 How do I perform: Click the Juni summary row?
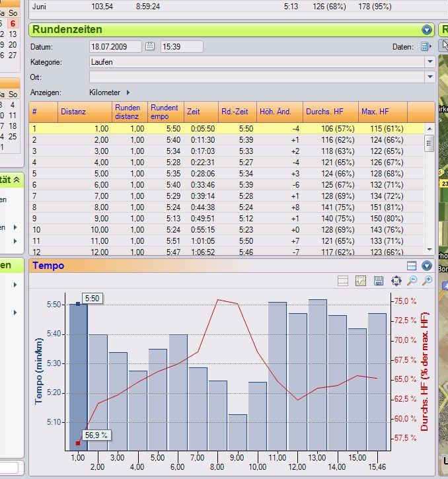tap(239, 7)
